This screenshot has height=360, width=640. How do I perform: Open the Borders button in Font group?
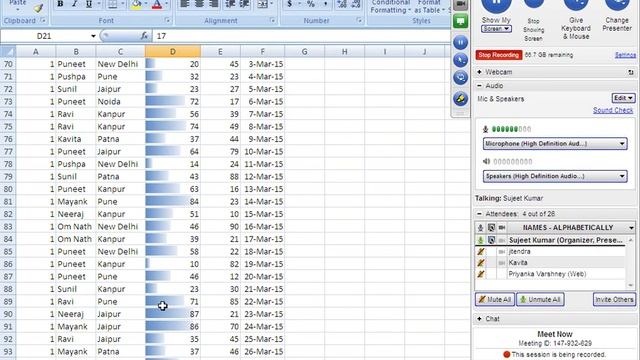pos(112,4)
